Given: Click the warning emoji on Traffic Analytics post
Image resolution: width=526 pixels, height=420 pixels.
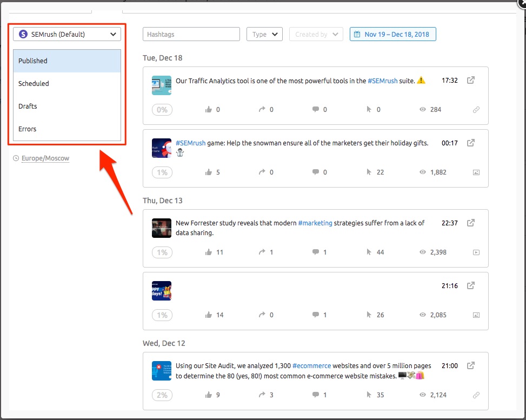Looking at the screenshot, I should pos(421,81).
